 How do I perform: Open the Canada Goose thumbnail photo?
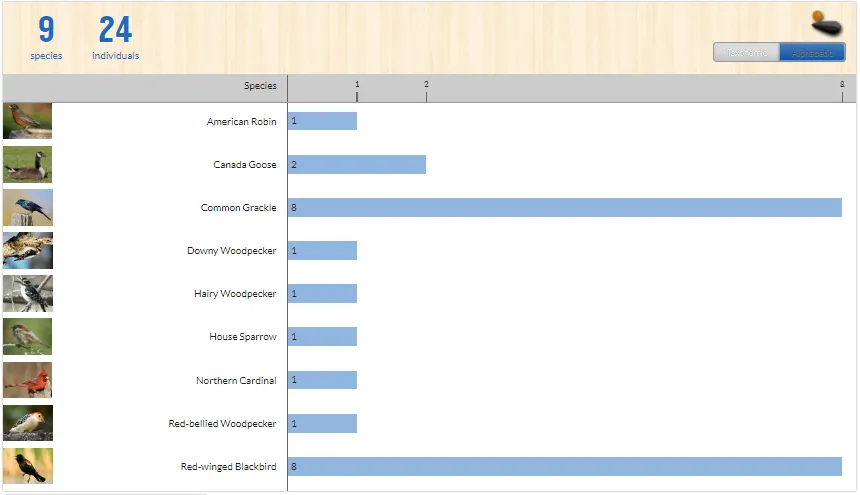(27, 164)
